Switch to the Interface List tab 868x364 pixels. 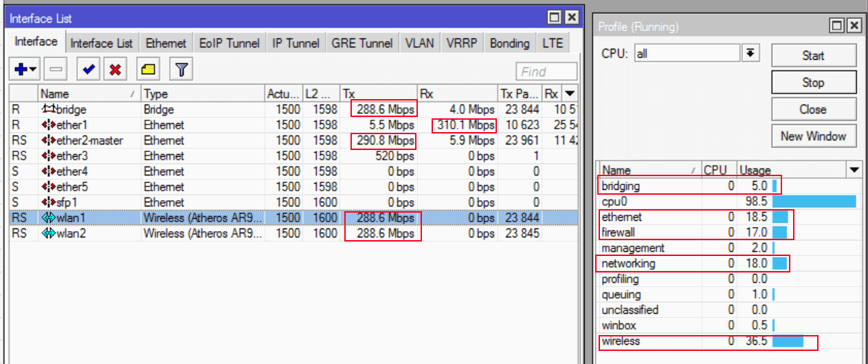point(102,43)
